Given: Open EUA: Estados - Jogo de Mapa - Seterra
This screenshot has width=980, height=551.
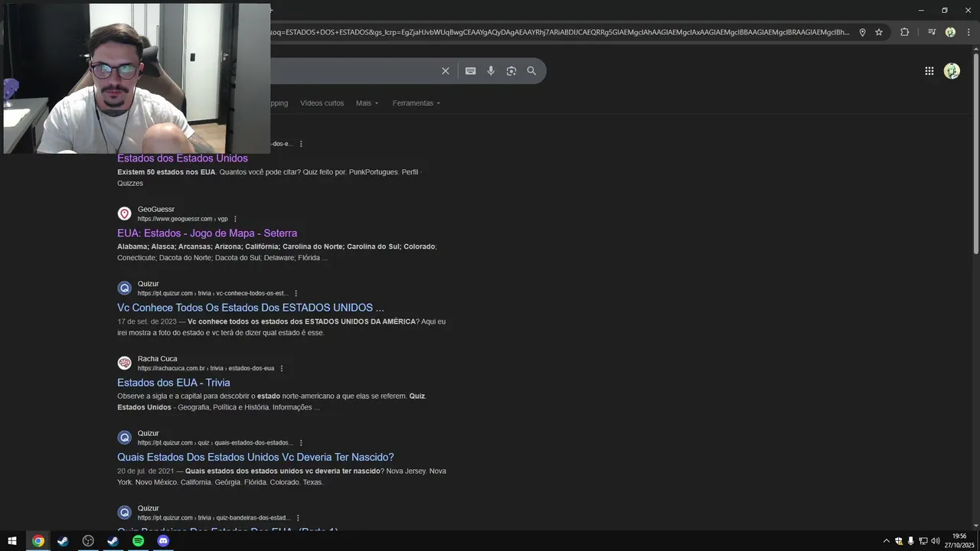Looking at the screenshot, I should point(207,233).
